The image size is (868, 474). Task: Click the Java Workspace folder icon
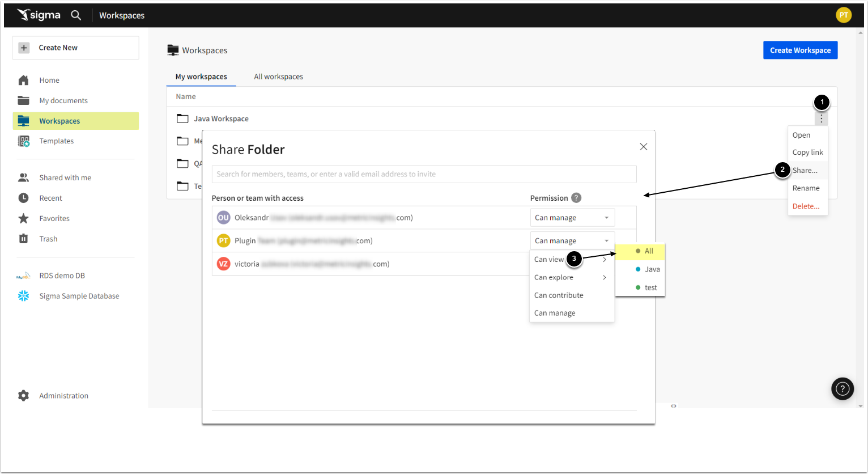click(182, 118)
